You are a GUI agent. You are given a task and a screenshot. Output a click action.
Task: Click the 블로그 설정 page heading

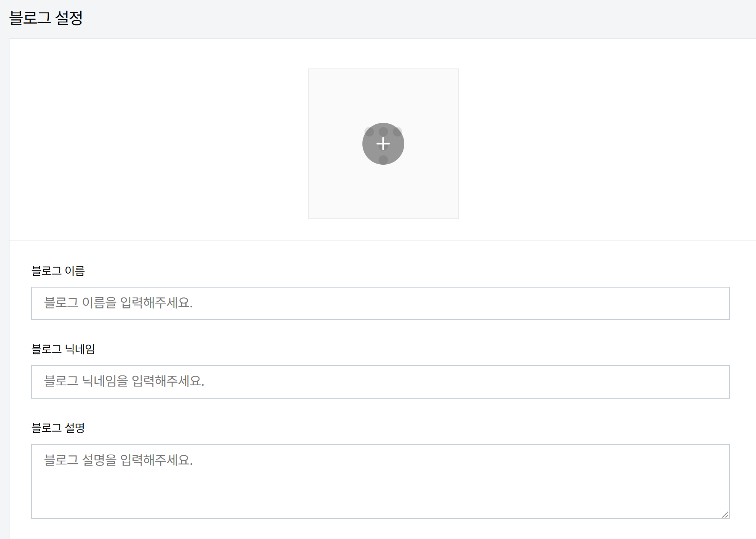pyautogui.click(x=46, y=17)
